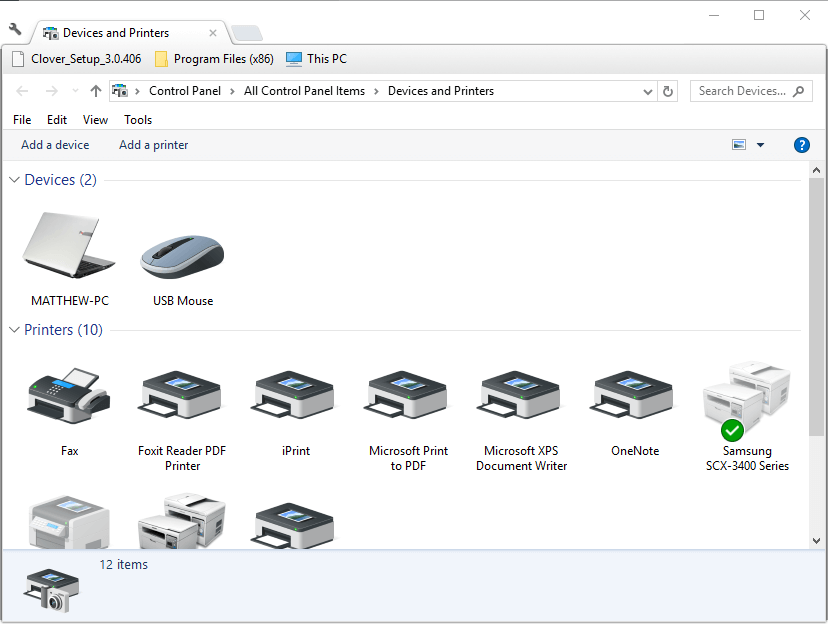Click the printer and camera details pane icon

point(51,590)
